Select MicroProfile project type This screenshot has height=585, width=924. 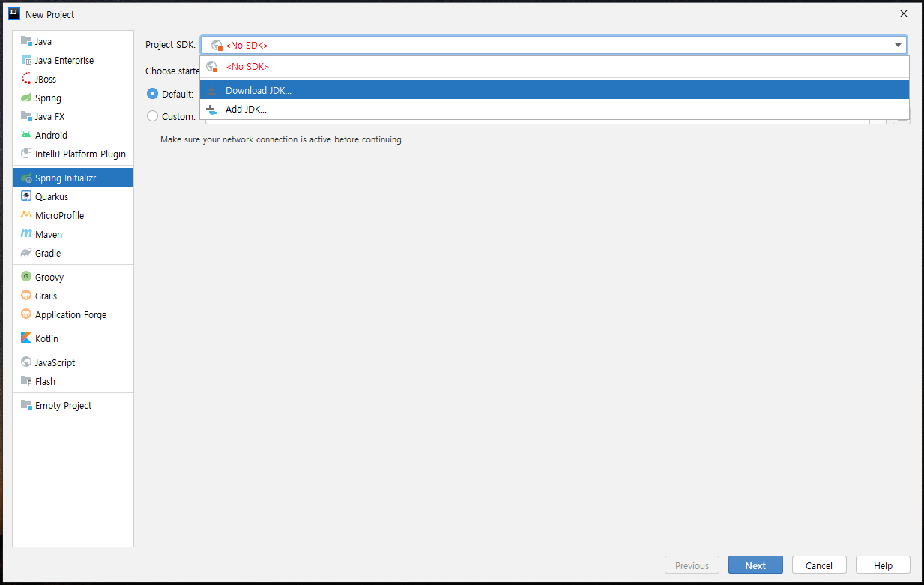[x=73, y=215]
